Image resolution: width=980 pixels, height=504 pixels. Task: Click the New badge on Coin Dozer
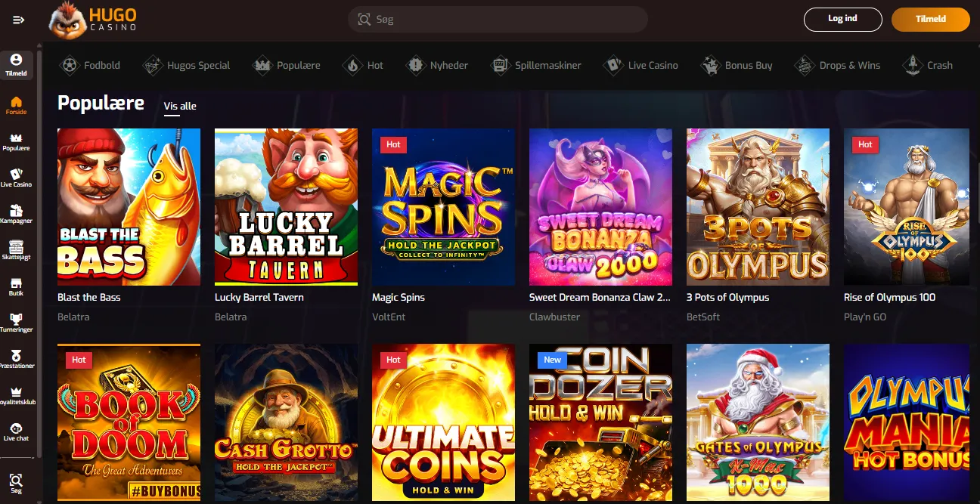click(552, 360)
